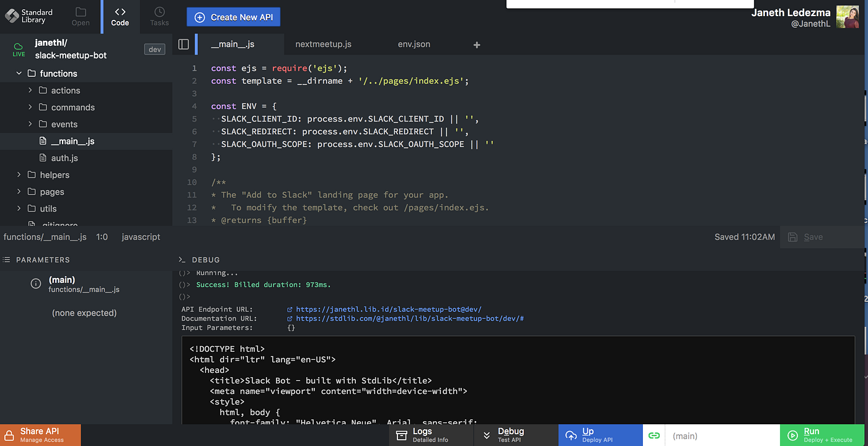Viewport: 868px width, 446px height.
Task: Click the Up Deploy API button
Action: click(600, 435)
